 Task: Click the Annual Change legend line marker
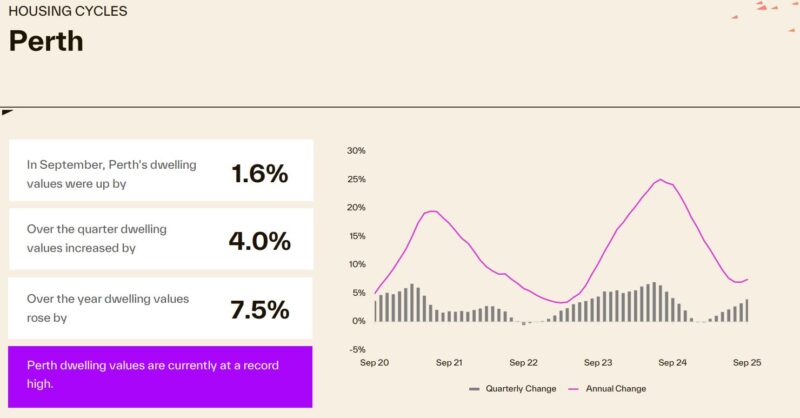[574, 388]
